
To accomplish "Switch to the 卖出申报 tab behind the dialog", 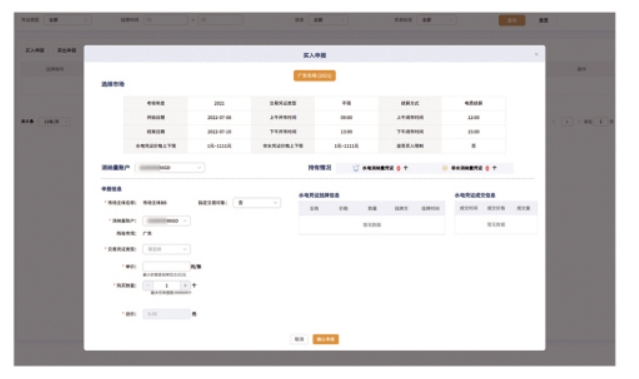I will [66, 50].
